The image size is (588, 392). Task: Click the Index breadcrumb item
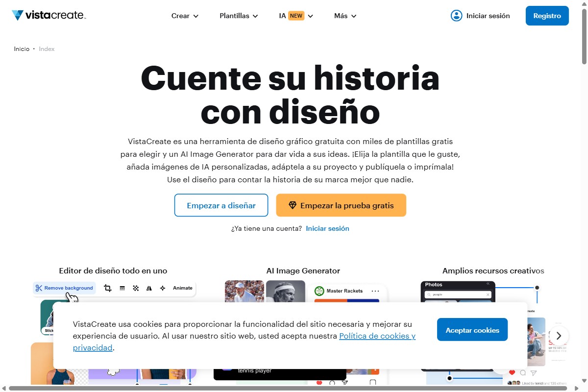[x=47, y=49]
